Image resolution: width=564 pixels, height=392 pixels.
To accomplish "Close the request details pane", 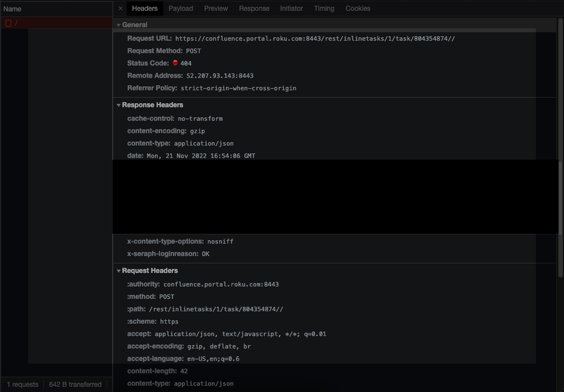I will 119,8.
